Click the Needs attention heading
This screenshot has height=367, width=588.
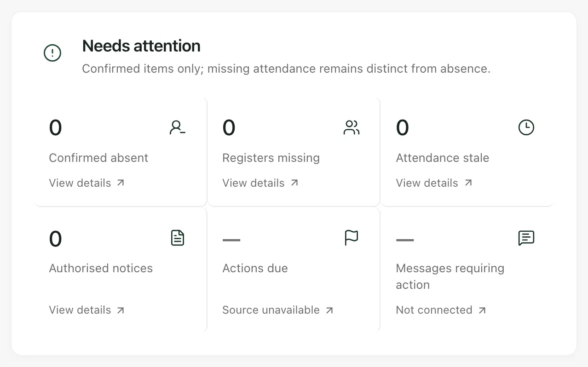click(x=141, y=46)
